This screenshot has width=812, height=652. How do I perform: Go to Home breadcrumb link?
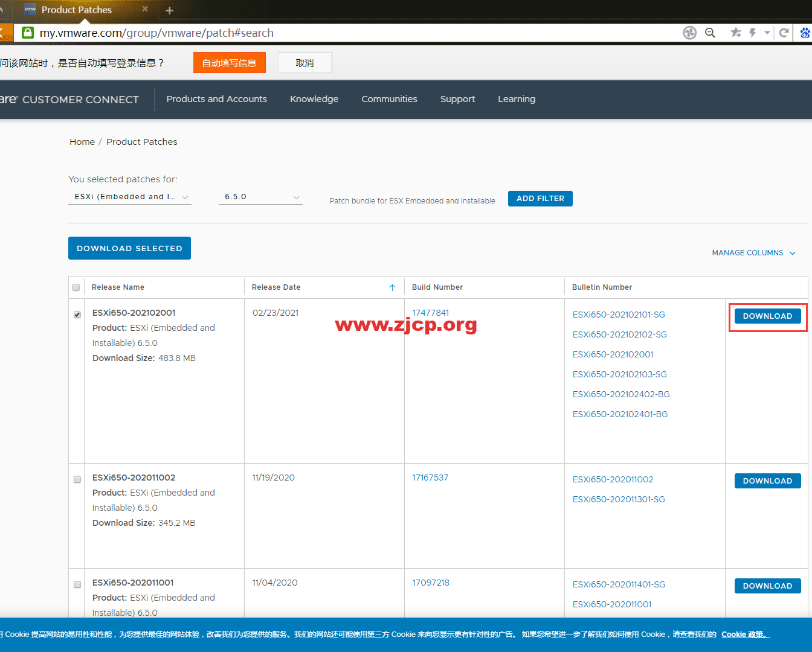[82, 142]
